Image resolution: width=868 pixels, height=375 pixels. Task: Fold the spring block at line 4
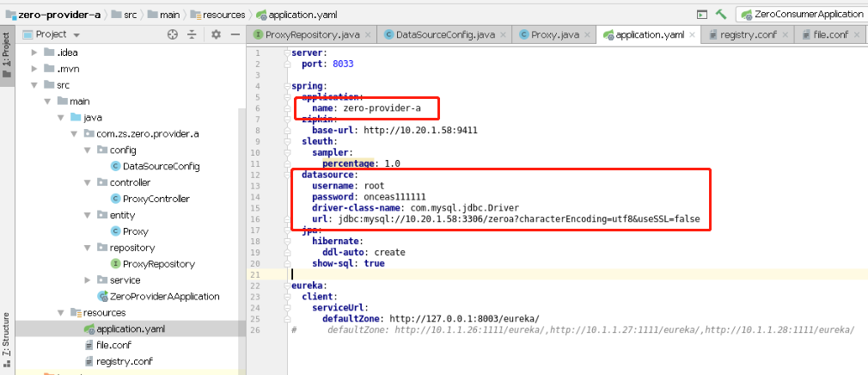pyautogui.click(x=287, y=86)
